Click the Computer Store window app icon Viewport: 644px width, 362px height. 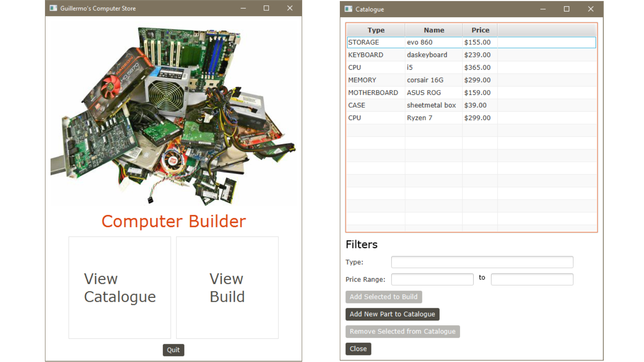click(53, 8)
